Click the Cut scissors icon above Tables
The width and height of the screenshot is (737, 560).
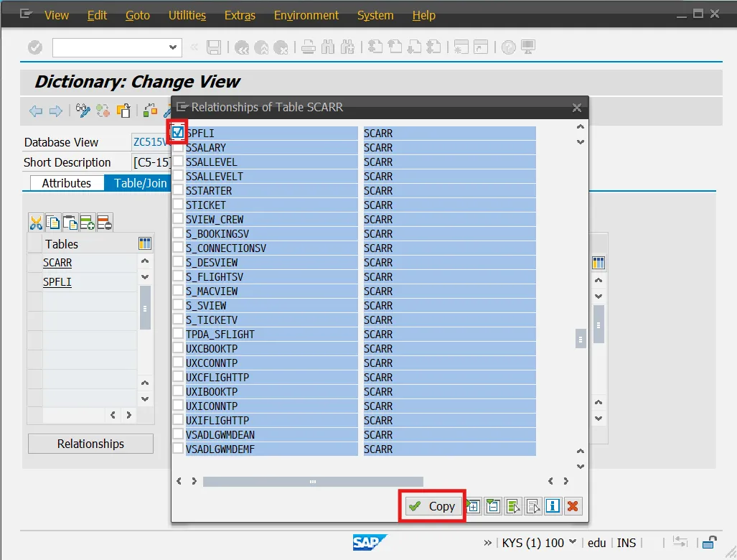tap(36, 223)
